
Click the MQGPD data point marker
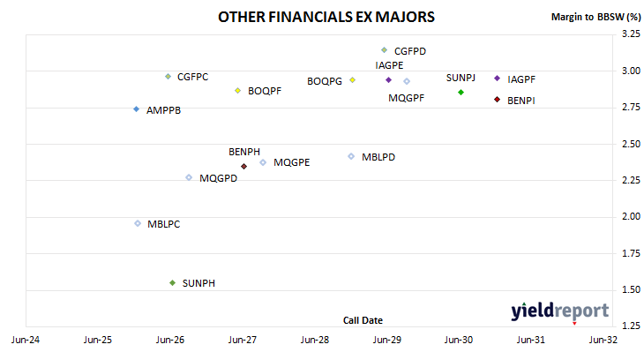pyautogui.click(x=189, y=177)
